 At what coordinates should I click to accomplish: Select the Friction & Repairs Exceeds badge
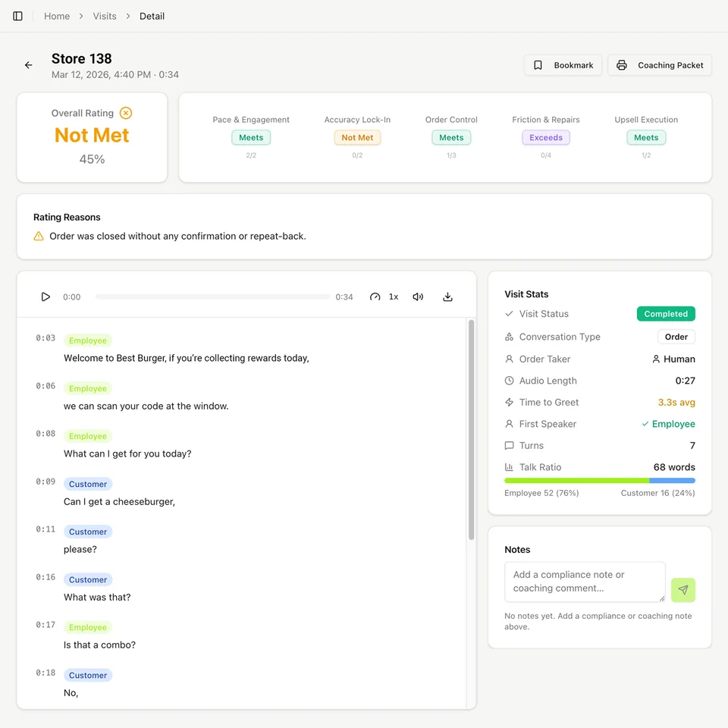(x=546, y=137)
